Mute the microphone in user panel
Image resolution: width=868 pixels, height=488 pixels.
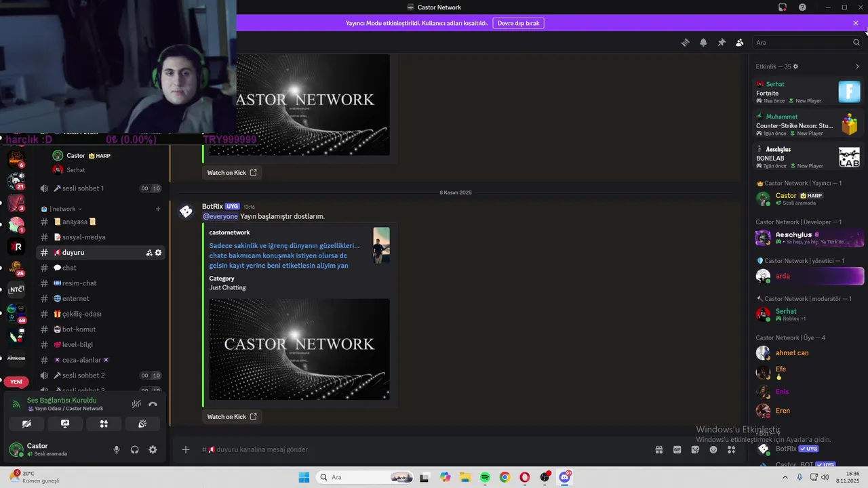coord(117,449)
